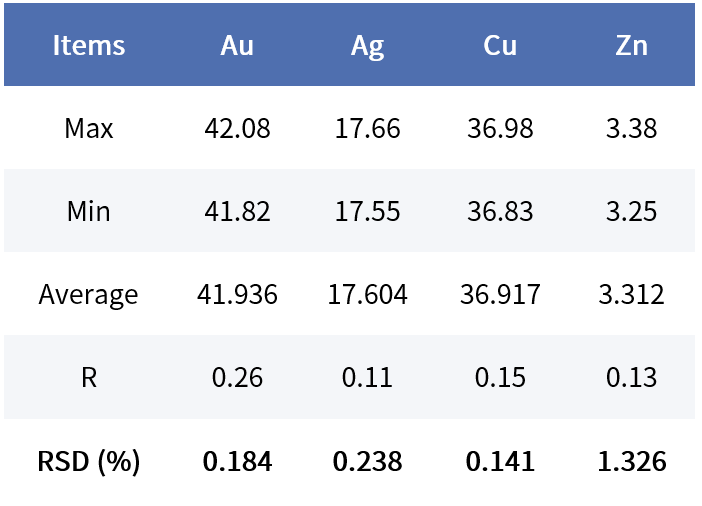This screenshot has height=506, width=702.
Task: Select the Ag column header
Action: coord(367,46)
